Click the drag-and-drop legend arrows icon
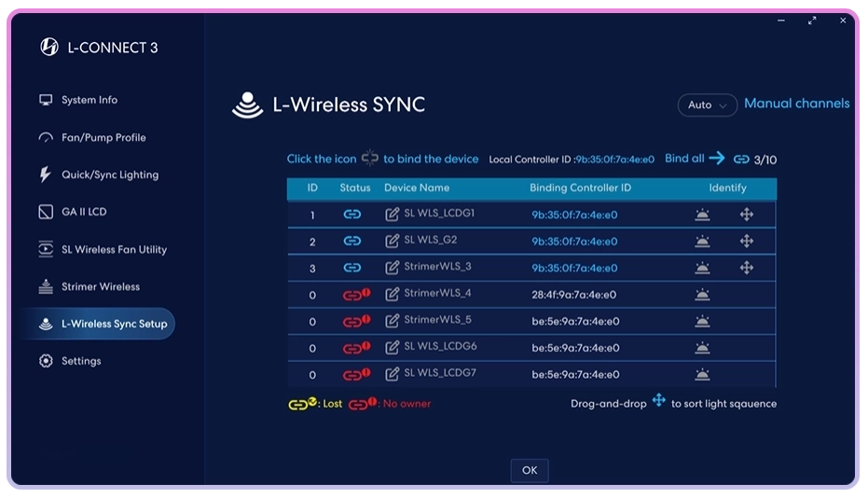 (x=659, y=400)
